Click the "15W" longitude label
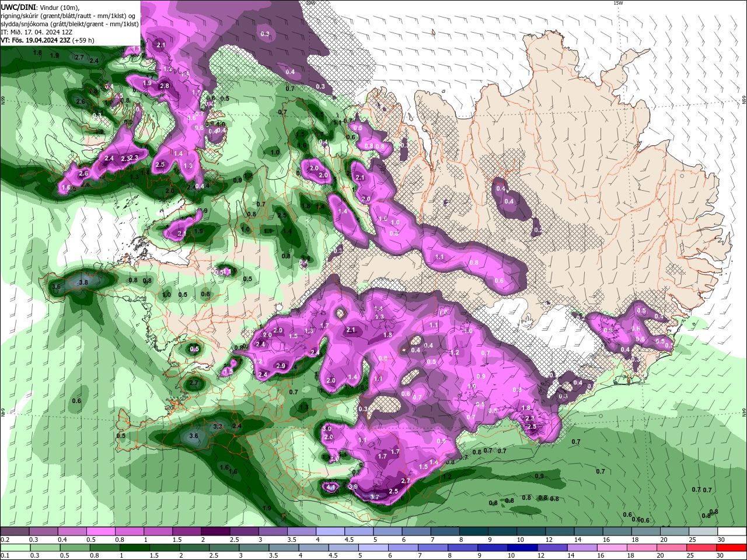Viewport: 747px width, 560px height. pyautogui.click(x=618, y=3)
